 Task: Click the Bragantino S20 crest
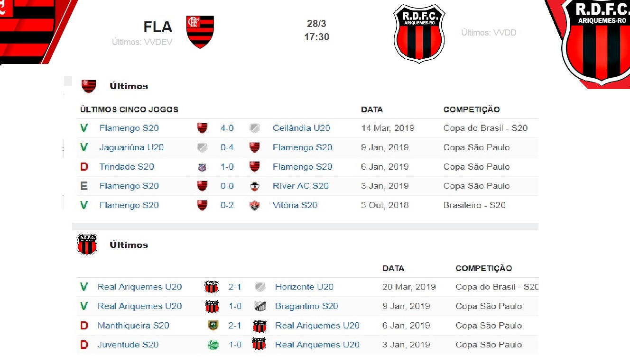pos(260,306)
